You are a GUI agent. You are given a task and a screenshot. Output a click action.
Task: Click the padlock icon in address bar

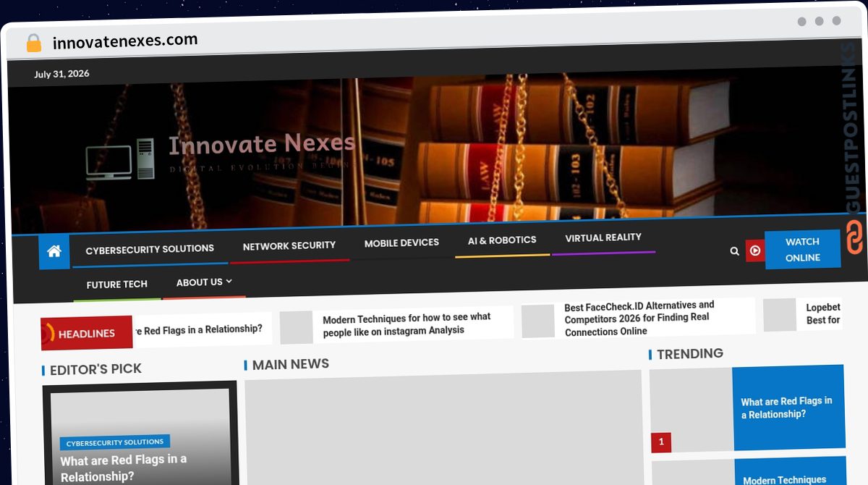click(34, 43)
